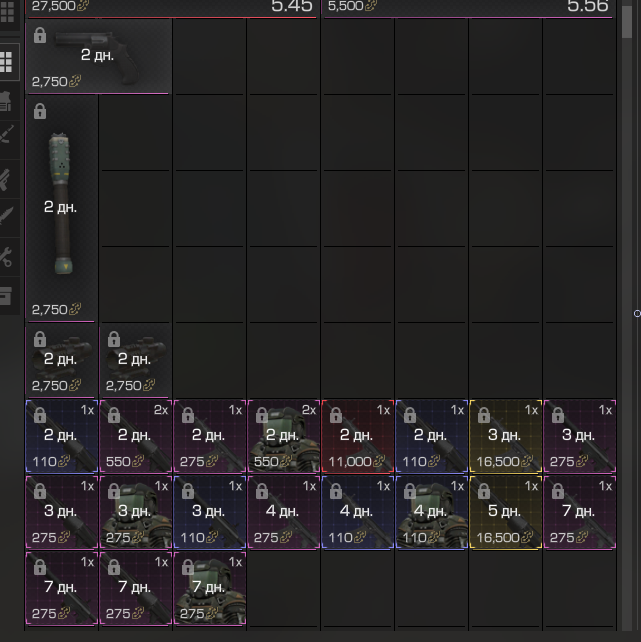Select the tall rocket launcher item
This screenshot has height=642, width=641.
pos(61,208)
